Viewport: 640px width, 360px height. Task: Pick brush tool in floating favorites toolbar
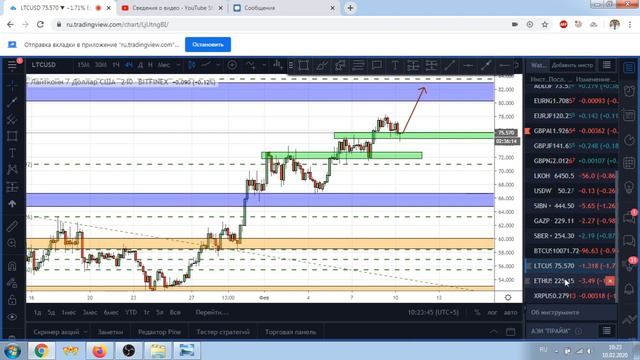coord(322,65)
